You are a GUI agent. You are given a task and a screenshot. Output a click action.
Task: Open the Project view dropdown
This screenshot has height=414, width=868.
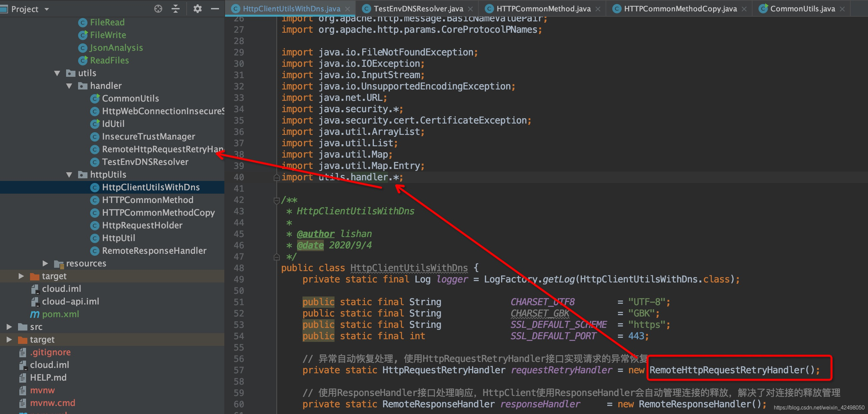(46, 9)
